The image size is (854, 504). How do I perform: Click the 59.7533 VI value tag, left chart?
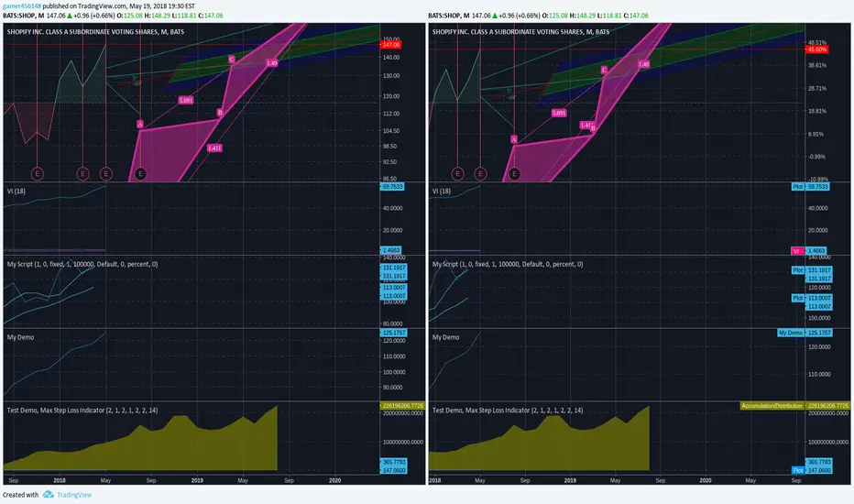[x=392, y=186]
